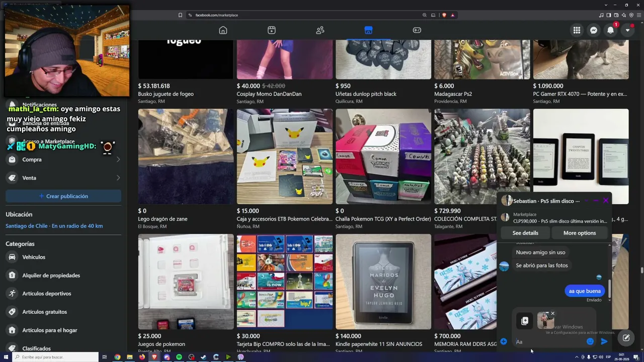Click the Cosplay Momo DanDanDan listing title
This screenshot has height=362, width=644.
pos(269,94)
